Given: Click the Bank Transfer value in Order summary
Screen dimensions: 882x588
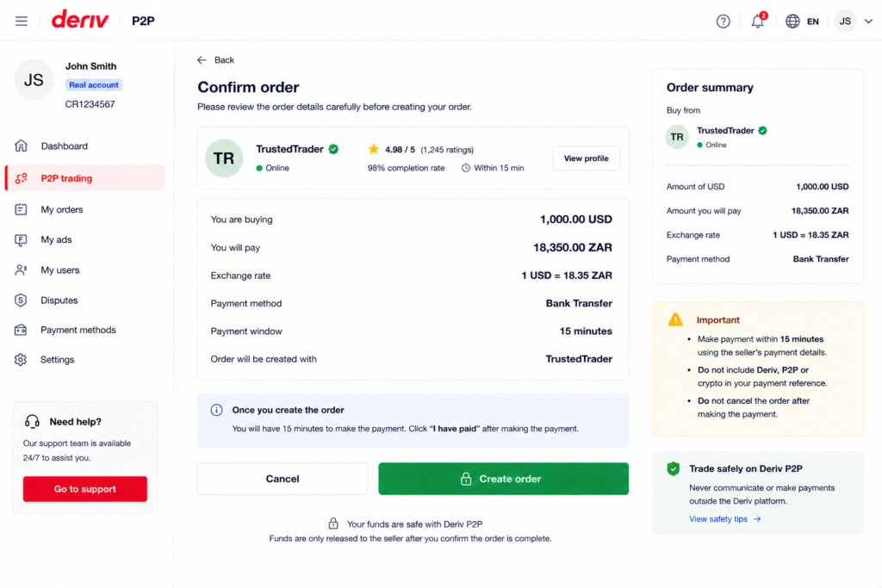Looking at the screenshot, I should click(x=821, y=259).
